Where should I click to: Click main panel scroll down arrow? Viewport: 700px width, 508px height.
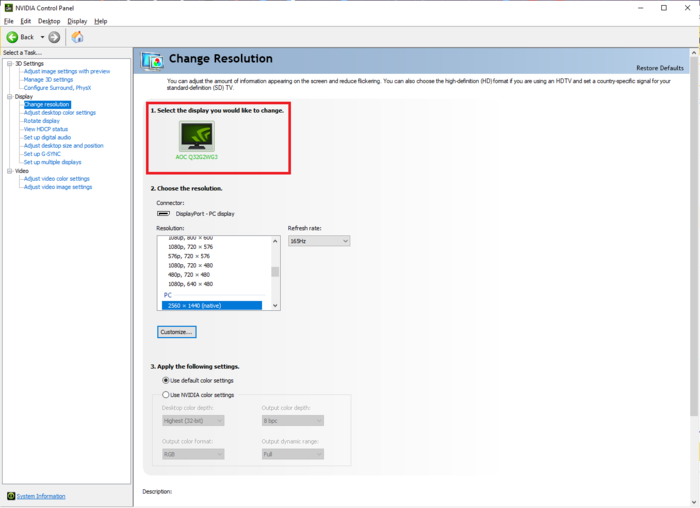694,502
